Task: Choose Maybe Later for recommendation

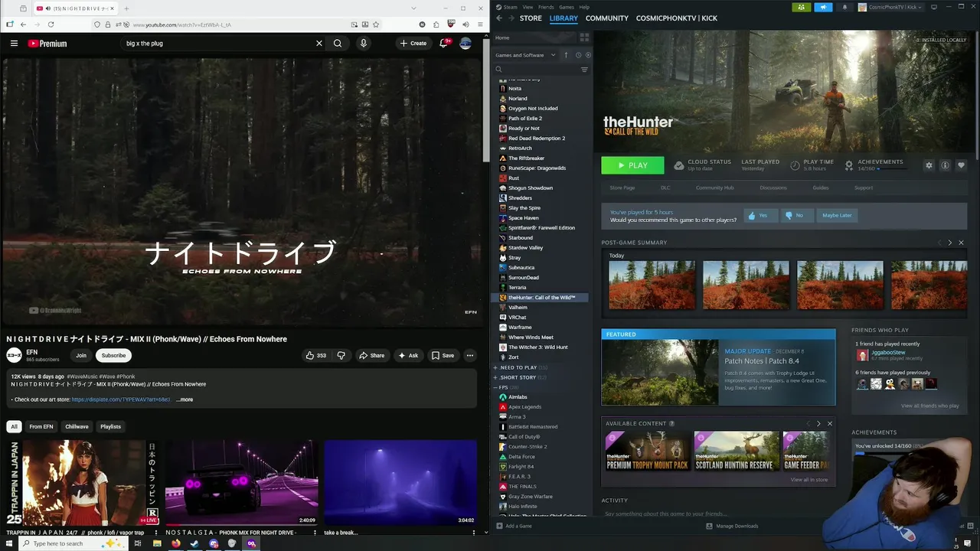Action: click(837, 215)
